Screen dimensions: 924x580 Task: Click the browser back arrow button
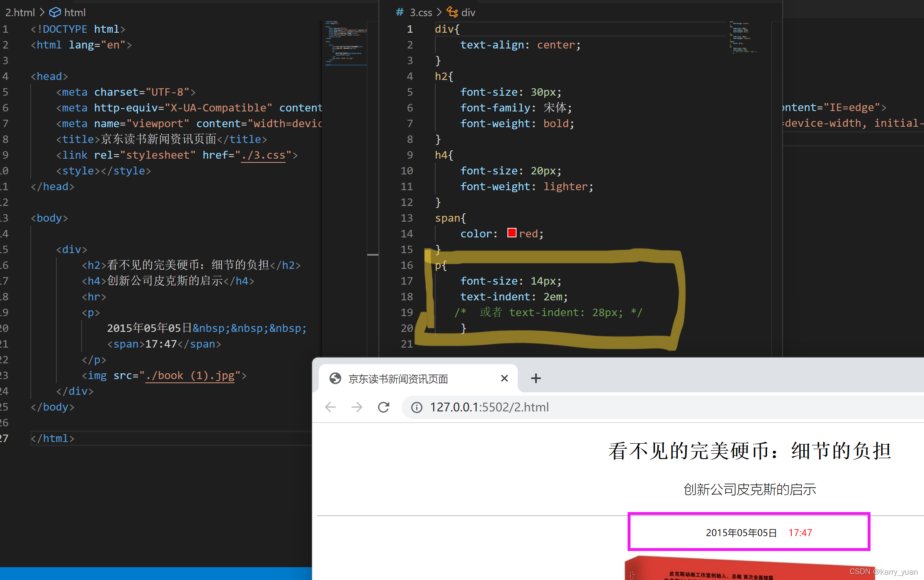coord(330,407)
